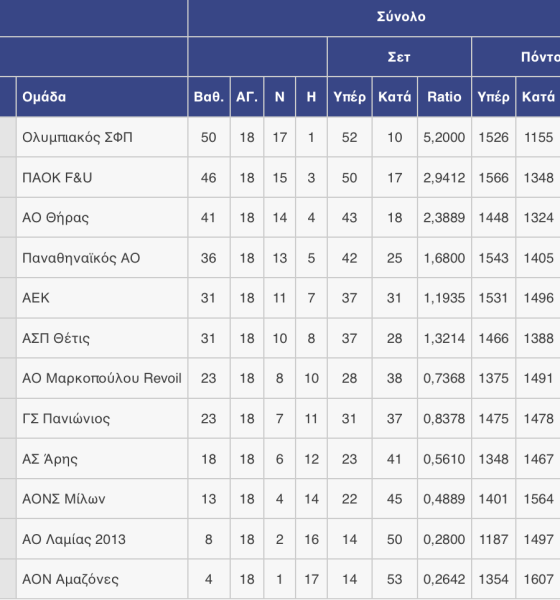Open ΑΟ Μαρκοπούλου Revoil team entry
Screen dimensions: 560x600
coord(102,378)
